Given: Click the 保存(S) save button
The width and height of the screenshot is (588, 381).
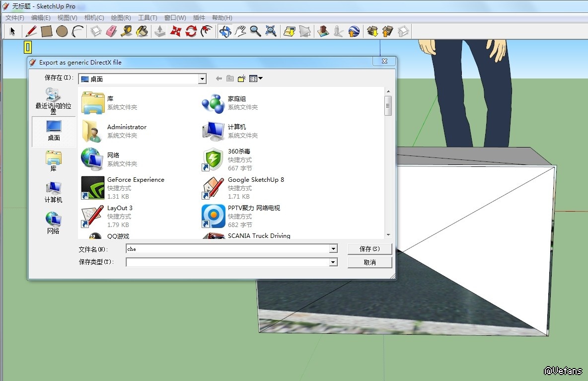Looking at the screenshot, I should click(x=369, y=249).
